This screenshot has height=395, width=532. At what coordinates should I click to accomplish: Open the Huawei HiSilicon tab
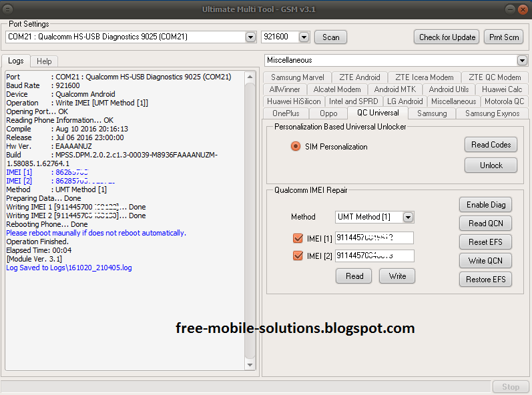[x=294, y=101]
